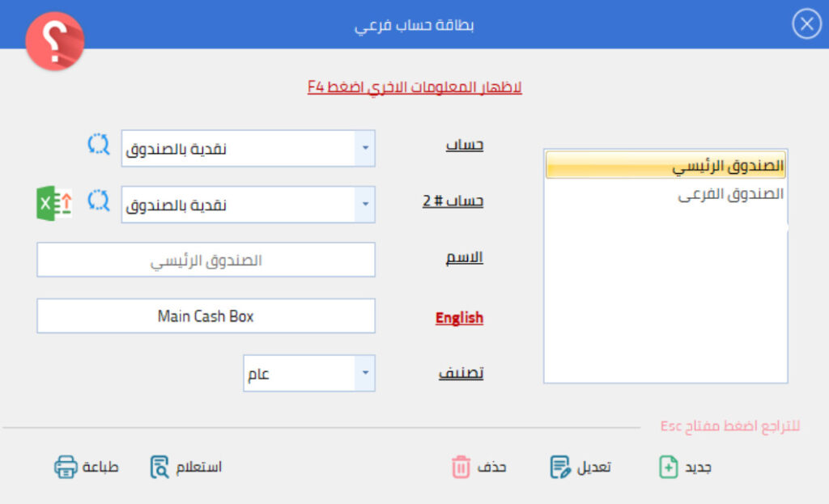Click the red question mark help icon
The image size is (829, 504).
tap(54, 40)
